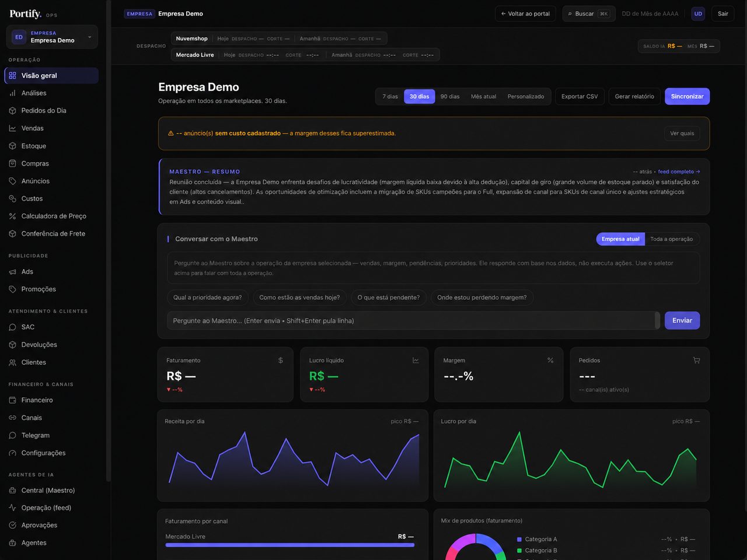Click suggestion 'Onde estou perdendo margem?'
747x560 pixels.
[x=482, y=297]
